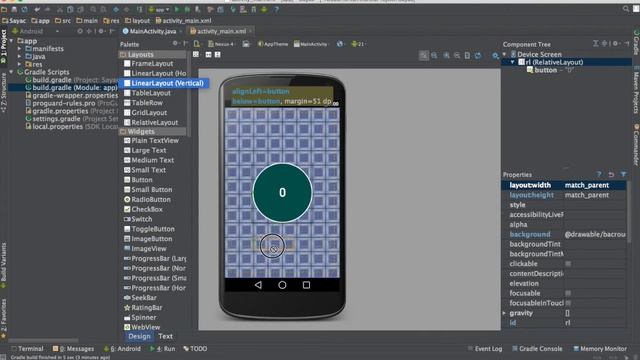Open the app run configuration dropdown
The height and width of the screenshot is (360, 640).
tap(159, 9)
